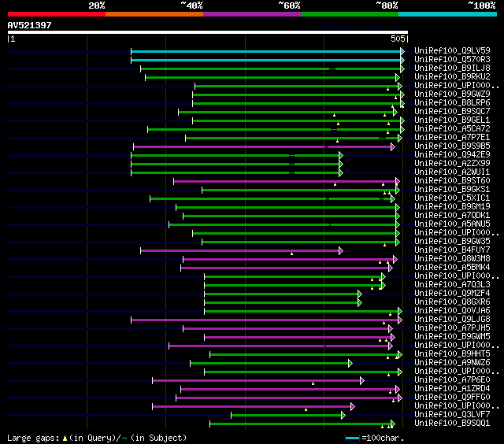Click the green ~80% identity legend segment

[x=350, y=14]
